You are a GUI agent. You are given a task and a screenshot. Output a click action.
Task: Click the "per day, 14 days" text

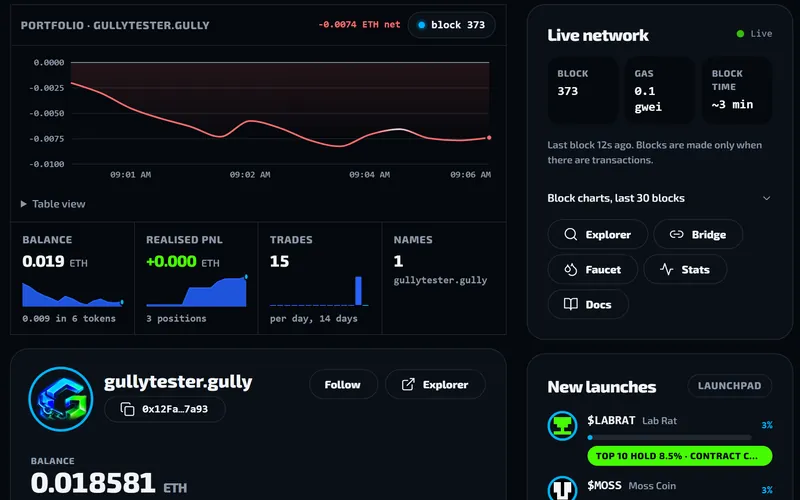point(314,318)
